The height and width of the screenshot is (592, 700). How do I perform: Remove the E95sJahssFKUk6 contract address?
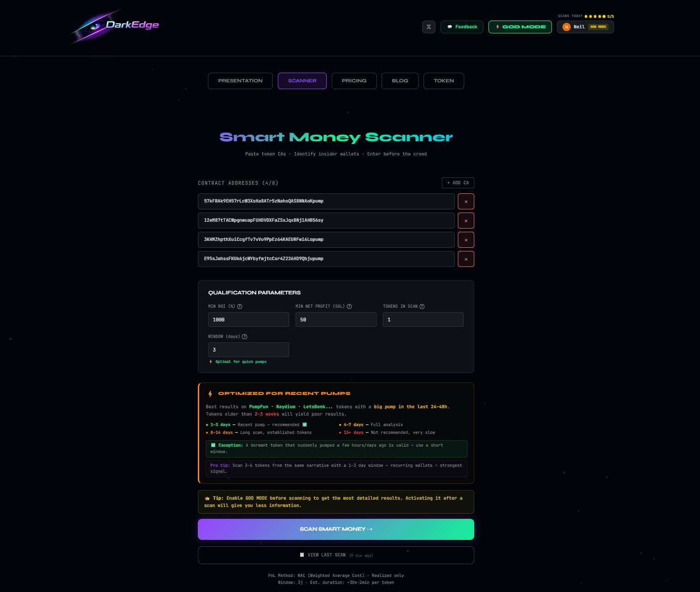click(466, 259)
